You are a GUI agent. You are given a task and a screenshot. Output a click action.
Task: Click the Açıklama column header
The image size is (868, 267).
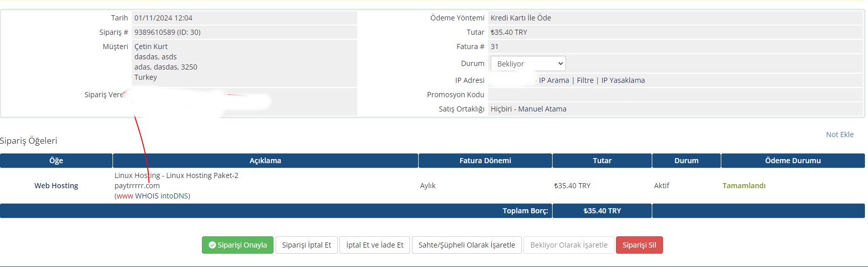pos(265,161)
